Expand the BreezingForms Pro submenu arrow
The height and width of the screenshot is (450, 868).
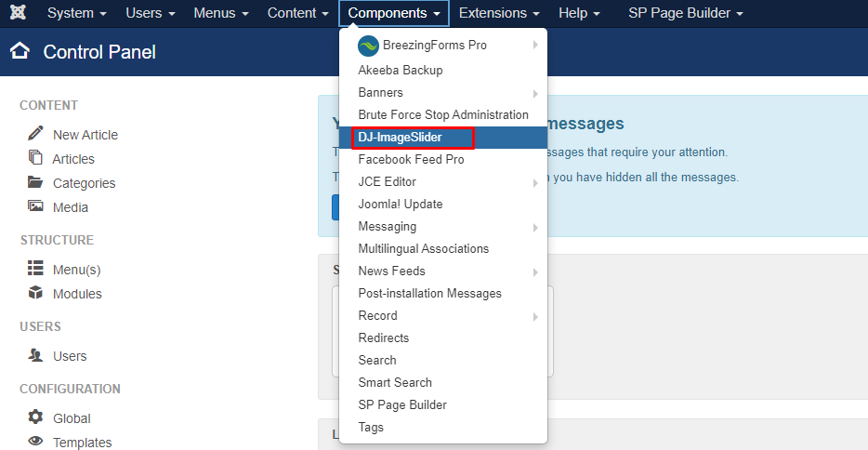point(535,45)
